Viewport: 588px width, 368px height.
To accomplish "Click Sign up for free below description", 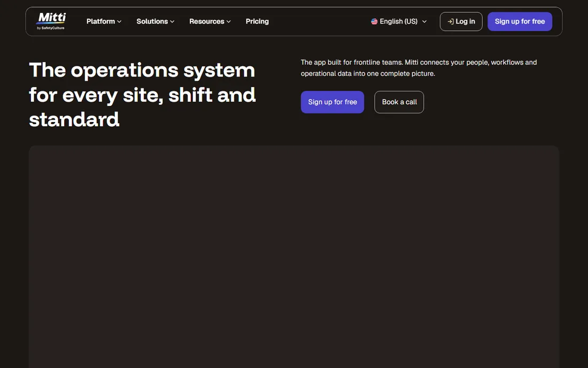I will (332, 102).
